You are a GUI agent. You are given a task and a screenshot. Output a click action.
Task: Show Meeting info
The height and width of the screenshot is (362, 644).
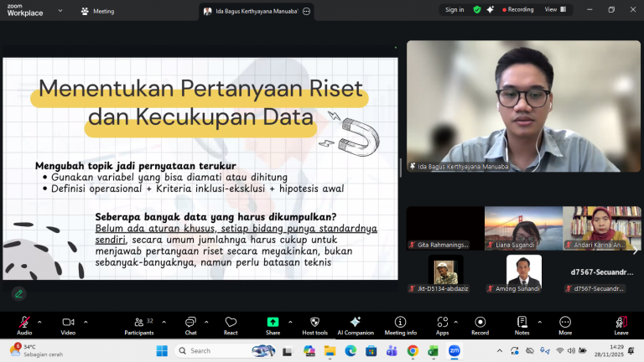click(400, 323)
